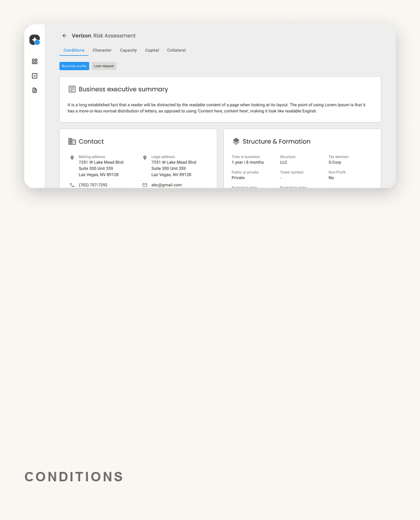This screenshot has height=520, width=420.
Task: Click the email envelope icon
Action: (145, 185)
